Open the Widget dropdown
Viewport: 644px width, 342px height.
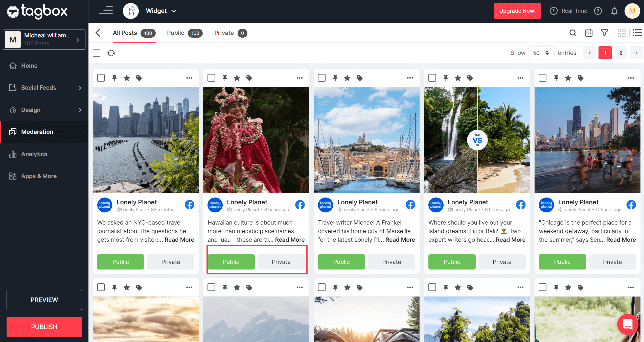tap(161, 11)
